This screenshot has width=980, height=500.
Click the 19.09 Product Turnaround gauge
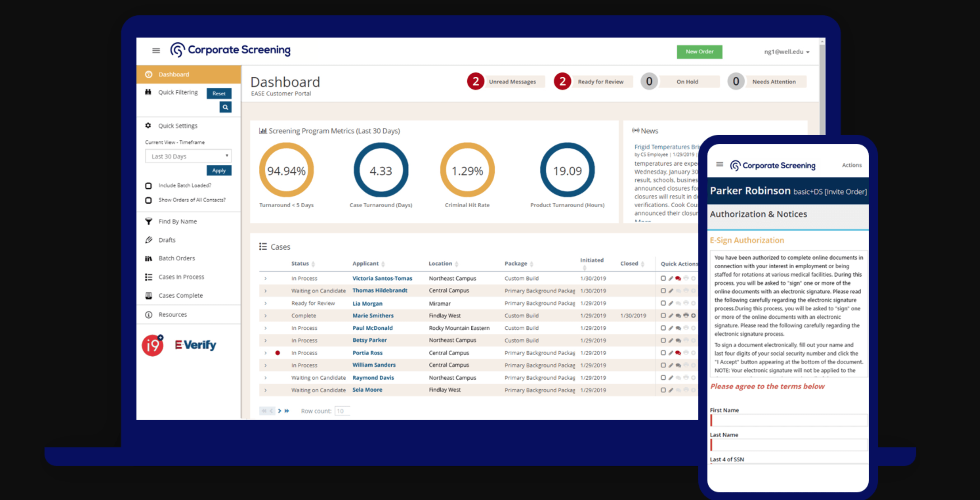pos(567,170)
